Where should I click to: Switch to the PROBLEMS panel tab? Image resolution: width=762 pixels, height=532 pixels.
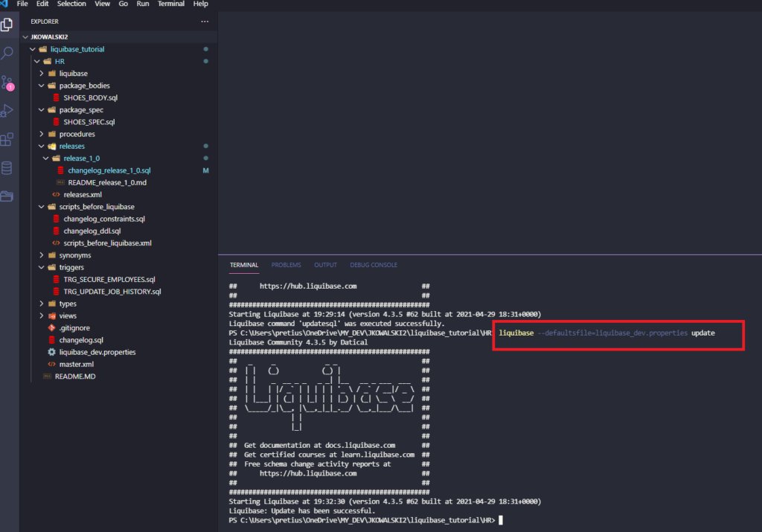[x=286, y=265]
